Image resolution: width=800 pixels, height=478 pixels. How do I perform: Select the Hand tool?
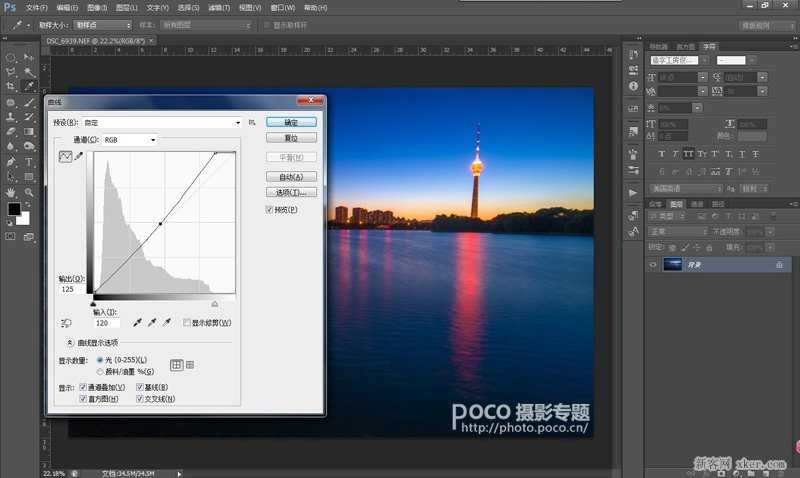10,192
